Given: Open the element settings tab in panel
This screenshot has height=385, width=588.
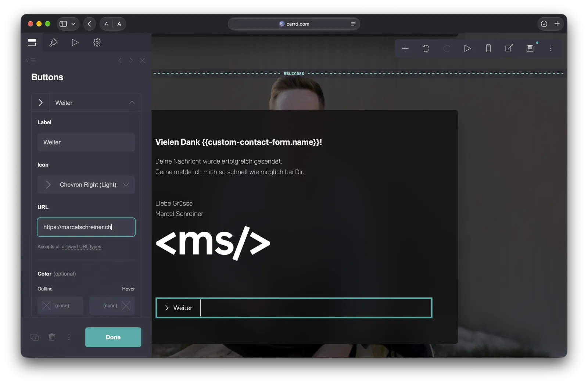Looking at the screenshot, I should pyautogui.click(x=32, y=42).
